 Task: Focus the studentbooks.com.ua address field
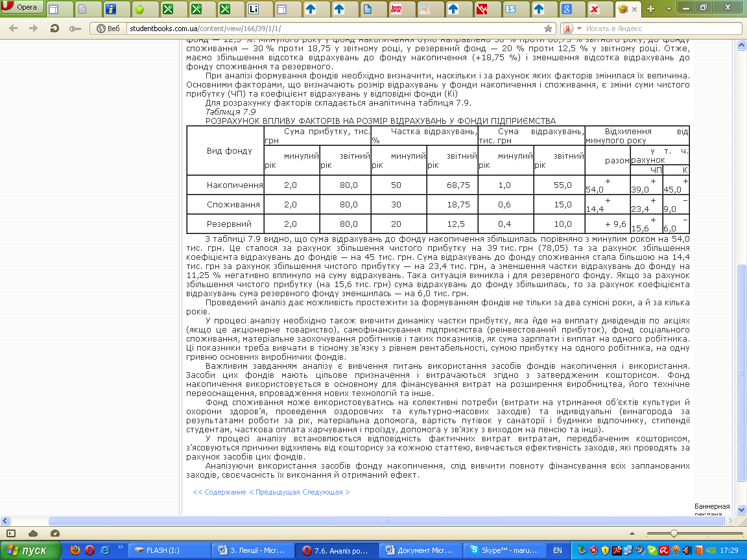pyautogui.click(x=333, y=29)
